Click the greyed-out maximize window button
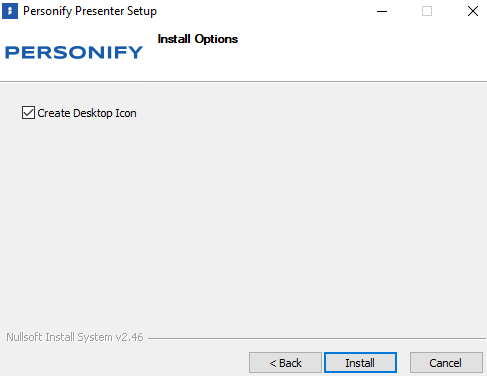Viewport: 487px width, 376px height. coord(427,11)
